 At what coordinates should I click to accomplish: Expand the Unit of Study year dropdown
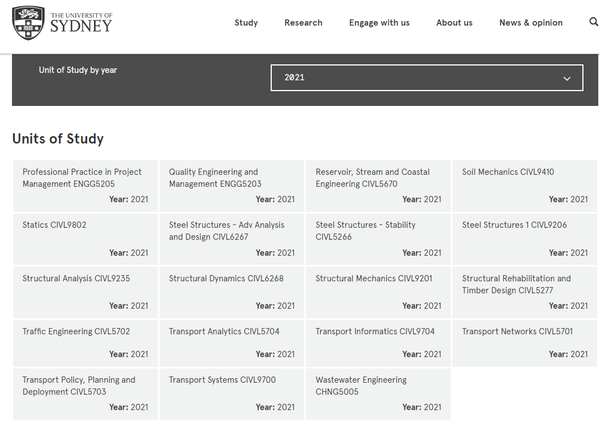427,78
